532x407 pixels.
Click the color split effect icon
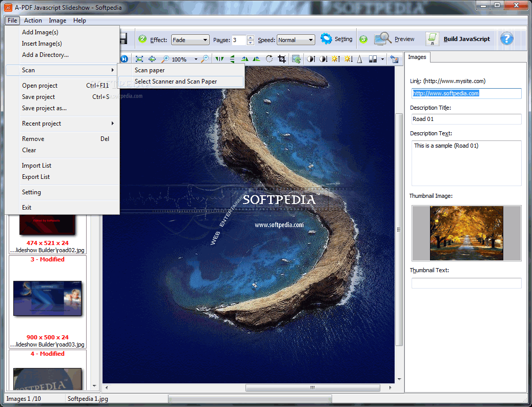click(373, 59)
